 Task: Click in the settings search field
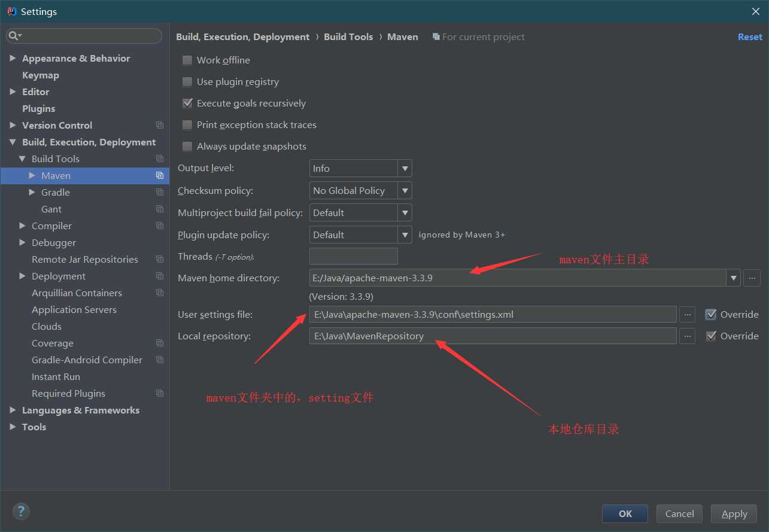[x=84, y=36]
